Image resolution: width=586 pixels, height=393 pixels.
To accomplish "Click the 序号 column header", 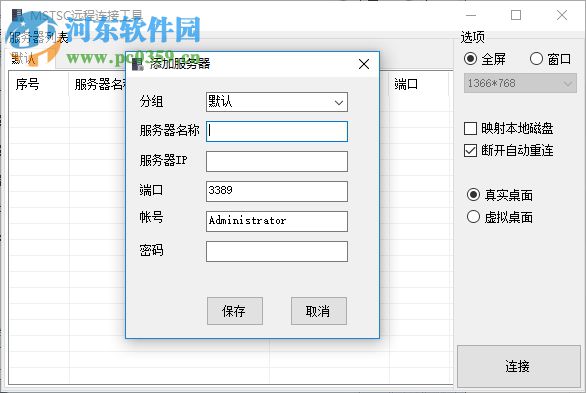I will coord(39,84).
